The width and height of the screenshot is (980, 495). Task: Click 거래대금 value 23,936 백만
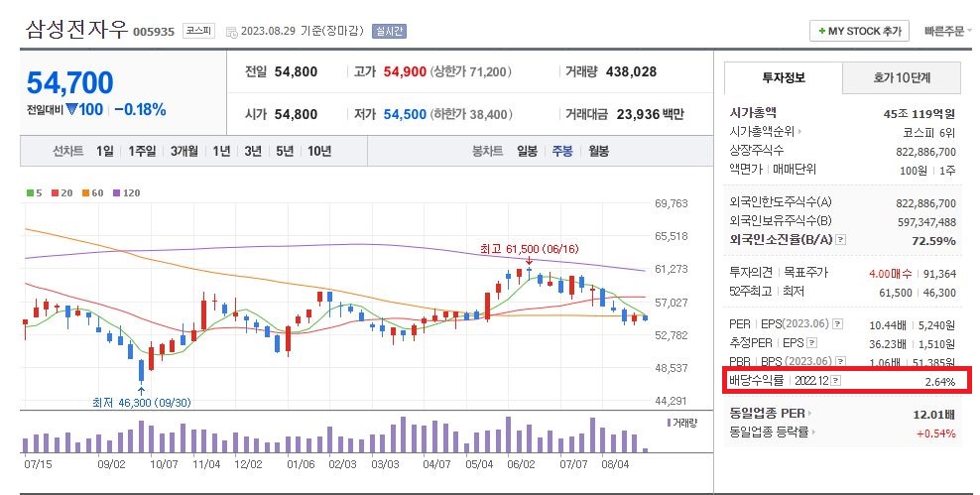tap(650, 114)
